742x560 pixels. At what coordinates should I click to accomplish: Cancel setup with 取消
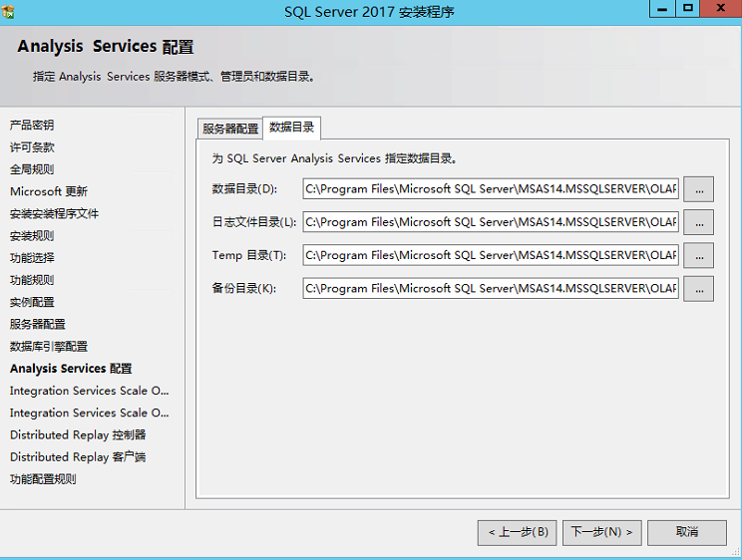pos(686,532)
